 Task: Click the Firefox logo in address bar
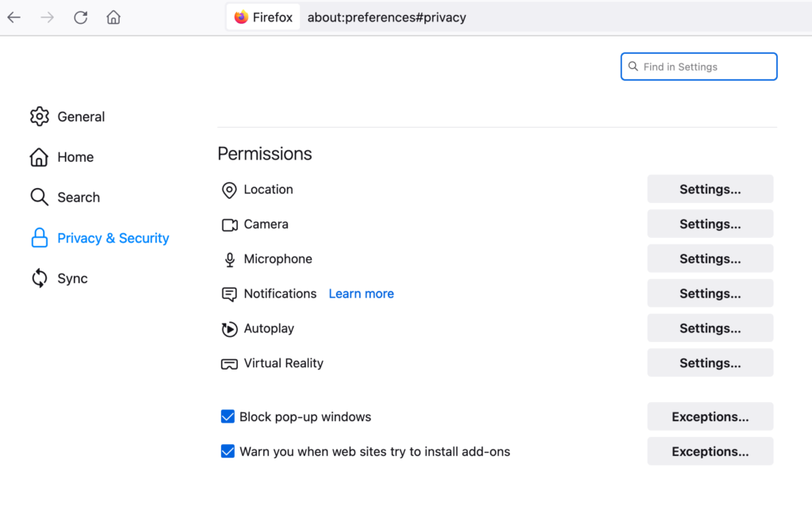click(241, 17)
